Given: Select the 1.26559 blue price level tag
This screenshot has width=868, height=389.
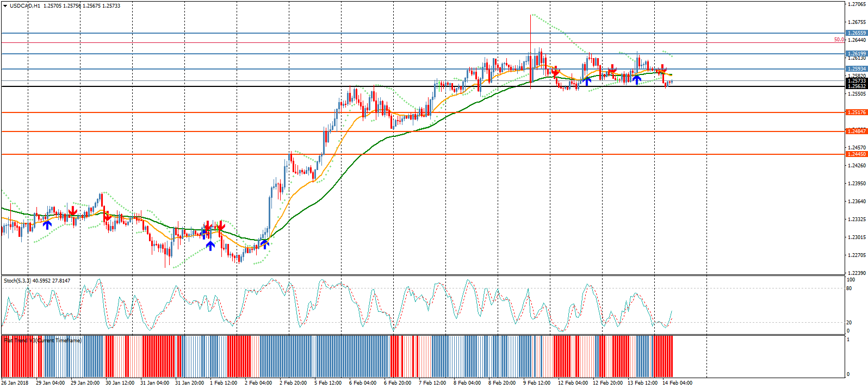Looking at the screenshot, I should [x=857, y=33].
